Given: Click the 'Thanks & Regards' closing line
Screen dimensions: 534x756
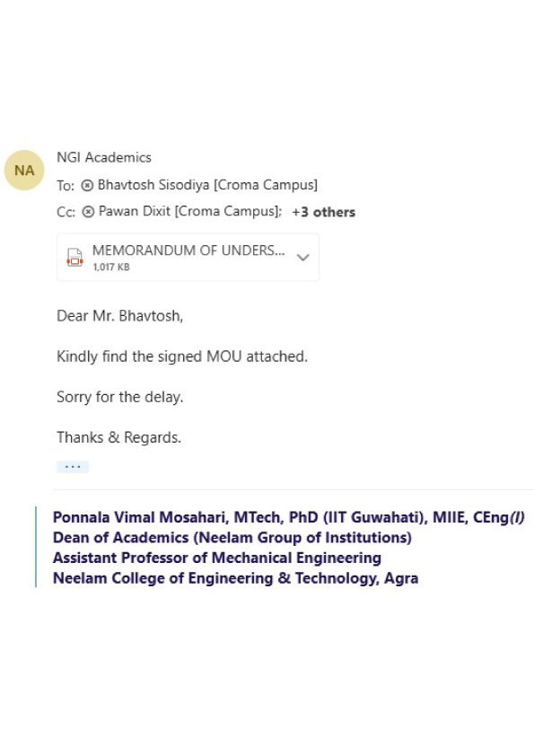Looking at the screenshot, I should tap(119, 437).
